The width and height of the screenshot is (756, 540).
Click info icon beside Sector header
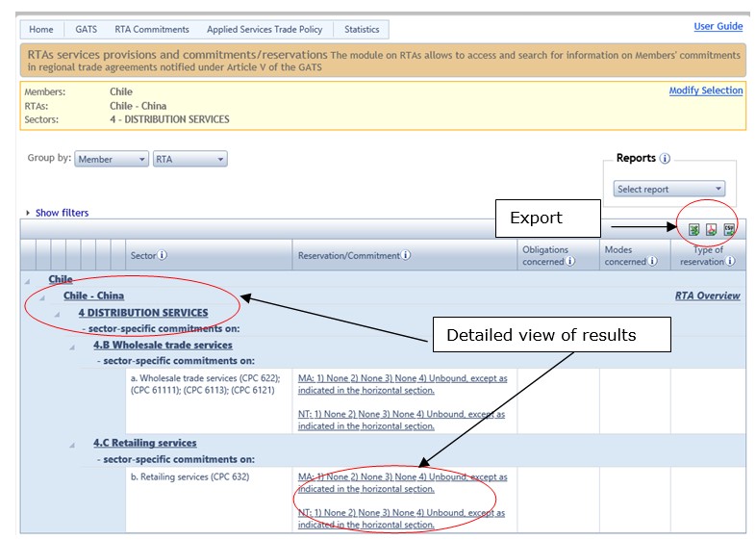click(x=163, y=255)
